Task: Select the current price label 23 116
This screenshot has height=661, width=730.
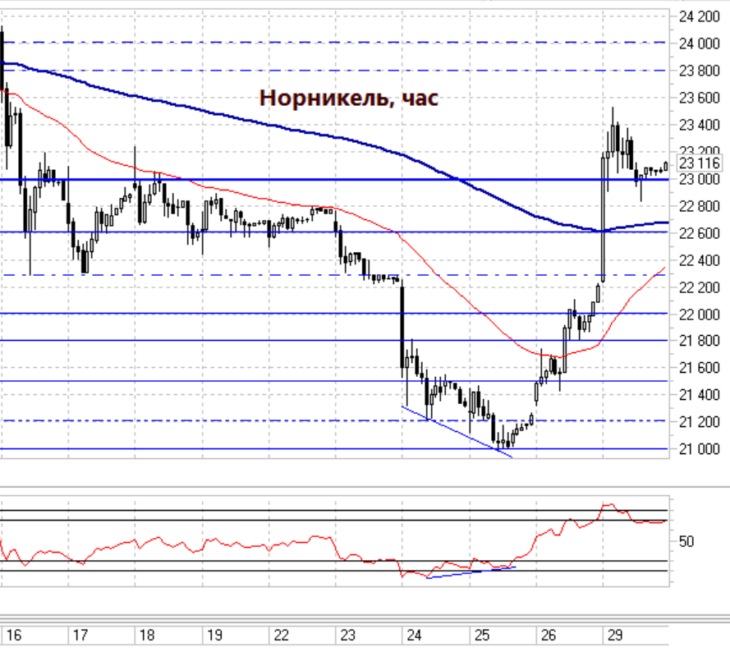Action: coord(699,163)
